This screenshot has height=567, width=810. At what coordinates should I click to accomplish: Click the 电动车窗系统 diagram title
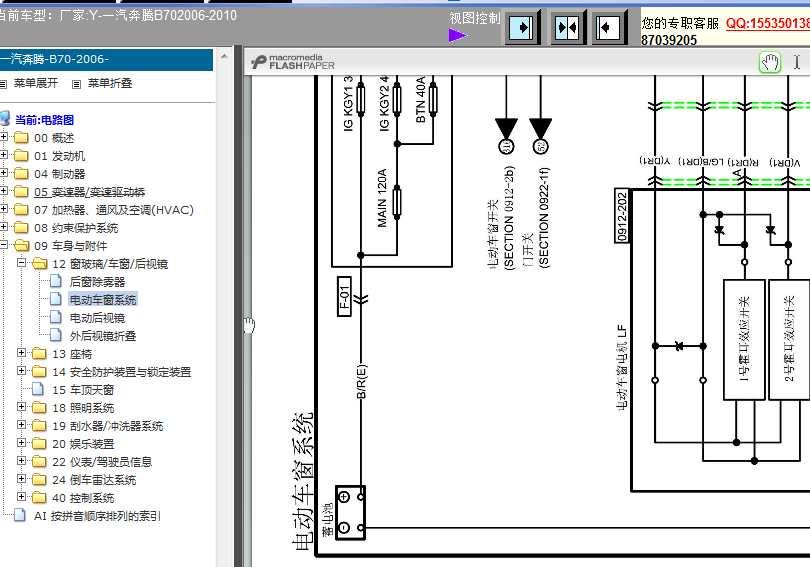point(303,482)
